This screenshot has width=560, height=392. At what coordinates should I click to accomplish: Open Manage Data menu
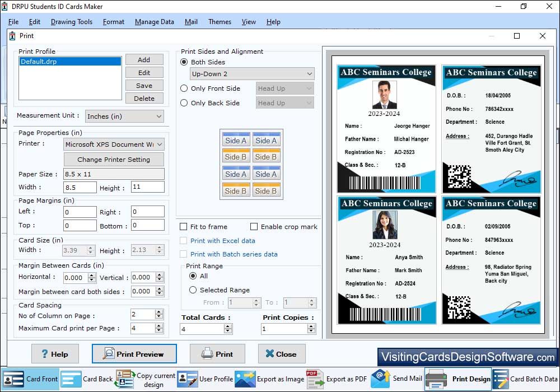[155, 22]
